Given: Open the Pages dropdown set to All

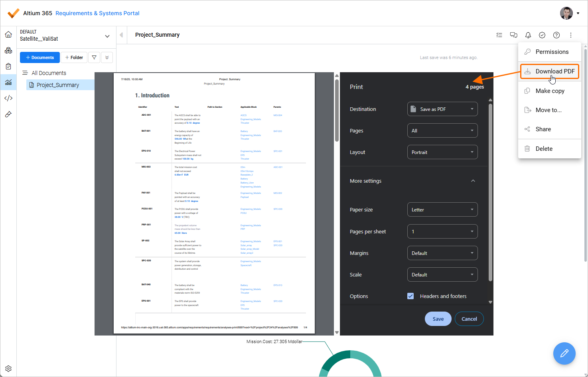Looking at the screenshot, I should point(442,130).
